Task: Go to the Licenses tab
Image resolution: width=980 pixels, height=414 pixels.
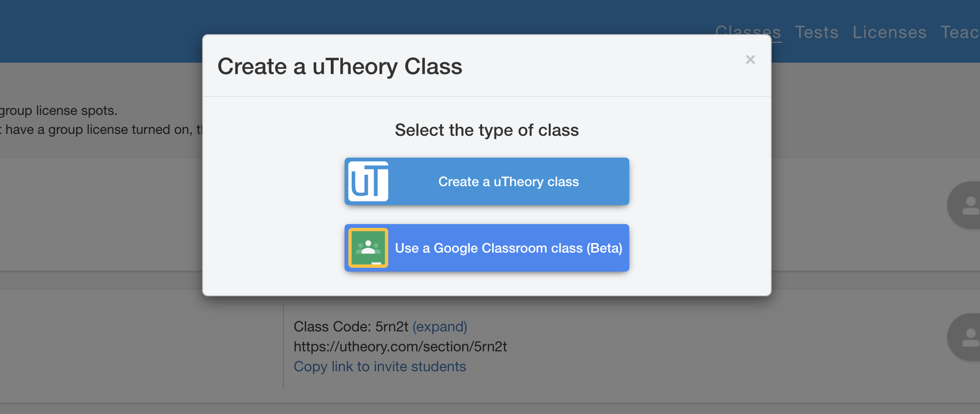Action: (x=889, y=32)
